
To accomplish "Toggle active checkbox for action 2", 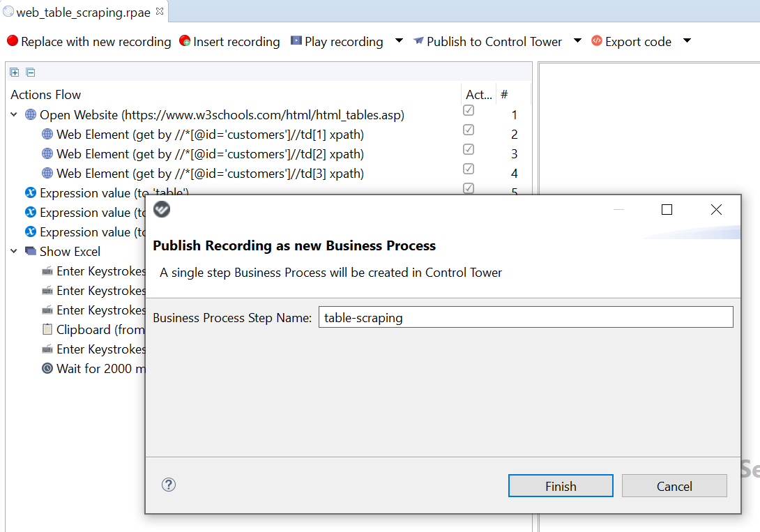I will pos(469,130).
